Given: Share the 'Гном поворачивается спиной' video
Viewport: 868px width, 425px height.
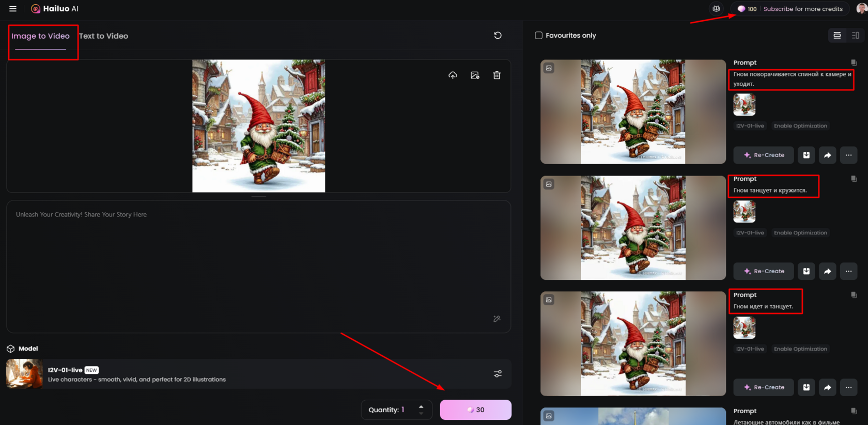Looking at the screenshot, I should [x=827, y=155].
